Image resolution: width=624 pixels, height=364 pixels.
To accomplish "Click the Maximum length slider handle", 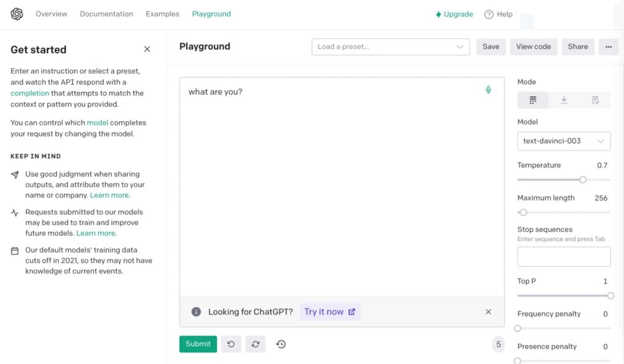I will [x=523, y=212].
